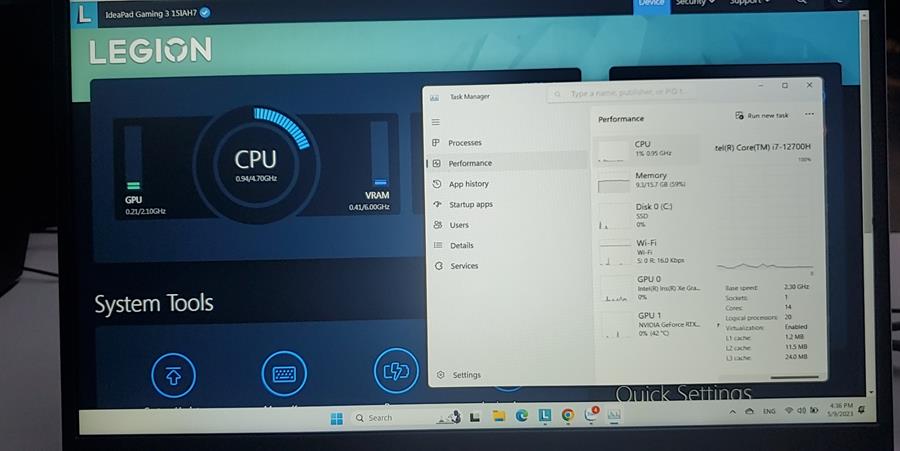Click IdeaPad Gaming 3 15IAH7 device name
Viewport: 900px width, 451px height.
(151, 13)
